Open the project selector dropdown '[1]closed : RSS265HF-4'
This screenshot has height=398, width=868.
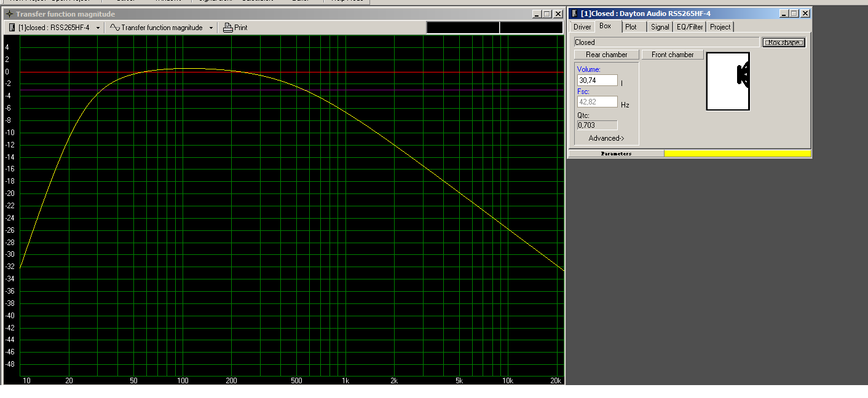(x=54, y=28)
